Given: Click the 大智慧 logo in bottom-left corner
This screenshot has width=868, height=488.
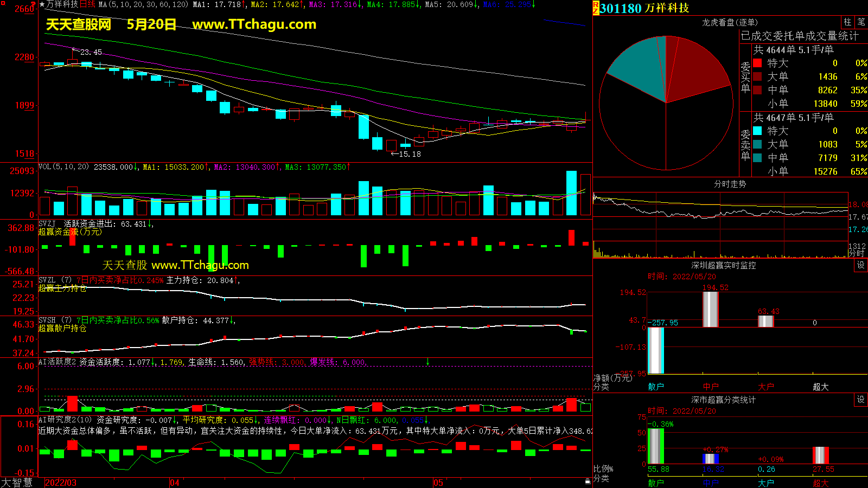Looking at the screenshot, I should [17, 483].
